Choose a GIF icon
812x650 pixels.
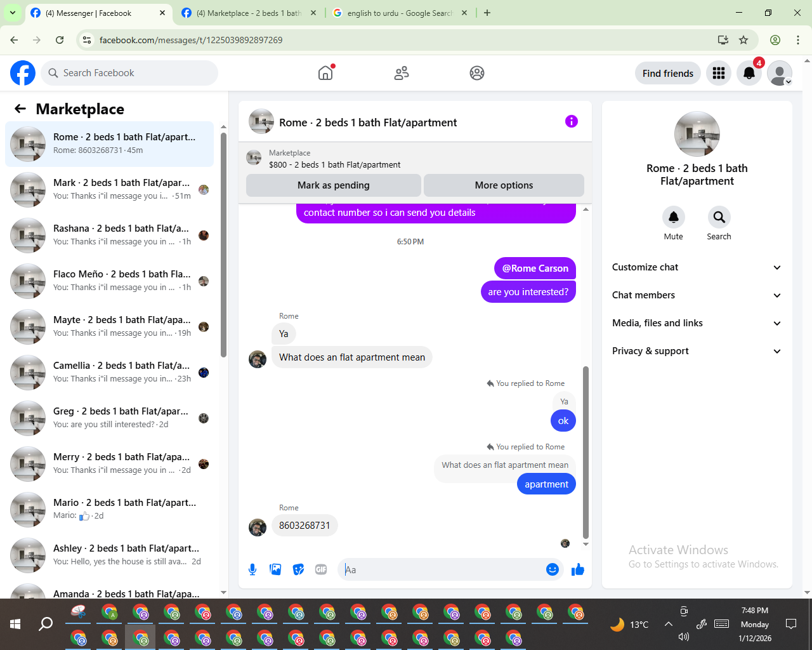(x=321, y=569)
